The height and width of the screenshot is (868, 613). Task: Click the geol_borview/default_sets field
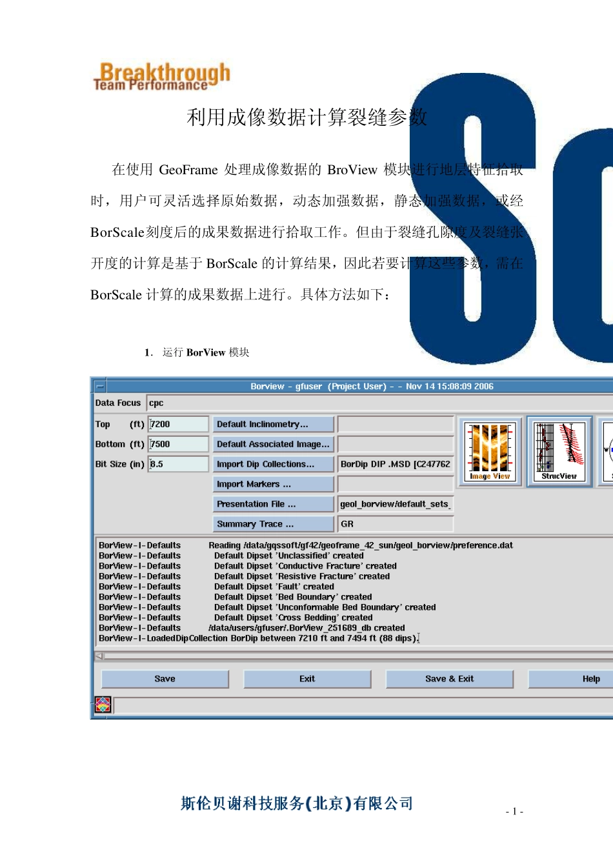(396, 504)
